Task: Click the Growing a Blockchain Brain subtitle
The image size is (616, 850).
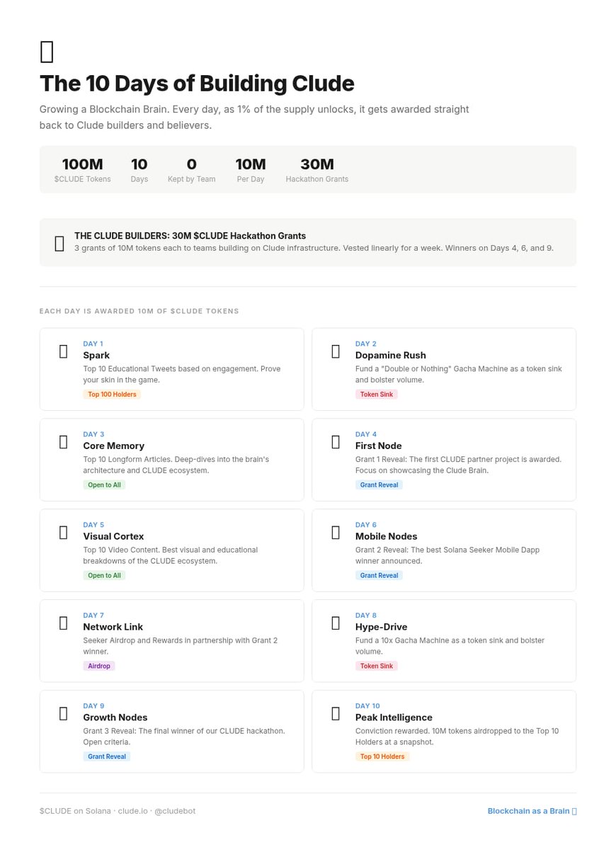Action: pyautogui.click(x=254, y=118)
